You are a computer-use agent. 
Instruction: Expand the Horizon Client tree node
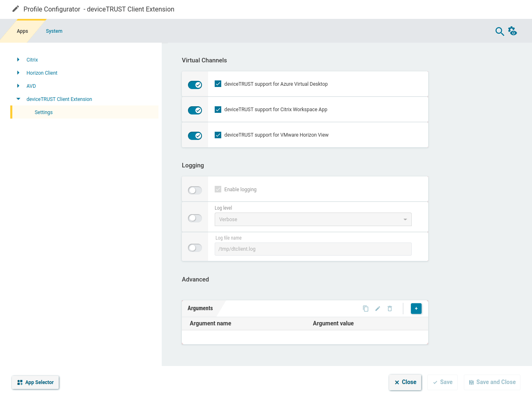click(x=18, y=73)
